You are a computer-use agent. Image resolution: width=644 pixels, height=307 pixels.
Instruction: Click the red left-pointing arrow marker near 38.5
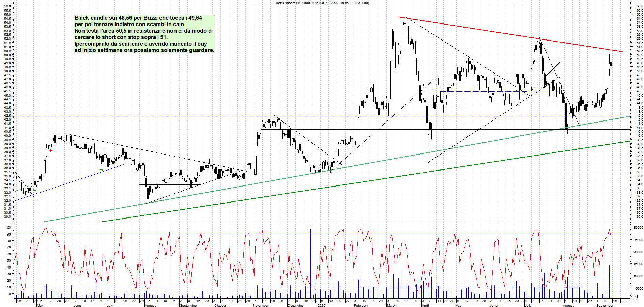tap(51, 150)
